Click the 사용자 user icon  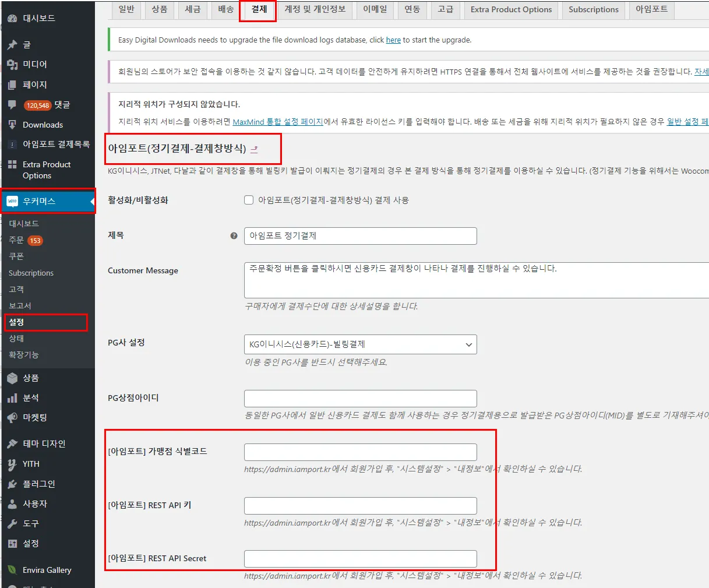(12, 504)
